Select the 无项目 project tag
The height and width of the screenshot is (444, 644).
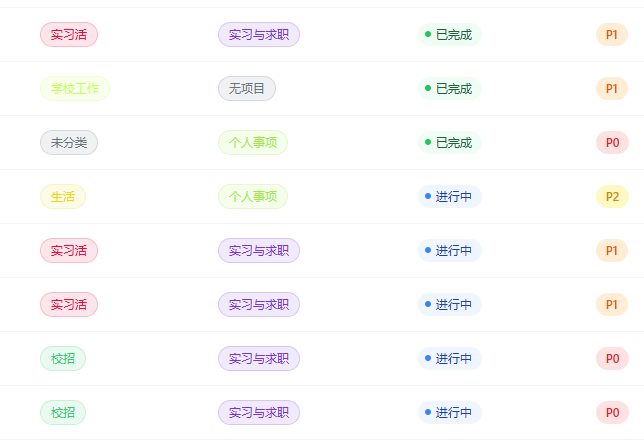(x=247, y=88)
